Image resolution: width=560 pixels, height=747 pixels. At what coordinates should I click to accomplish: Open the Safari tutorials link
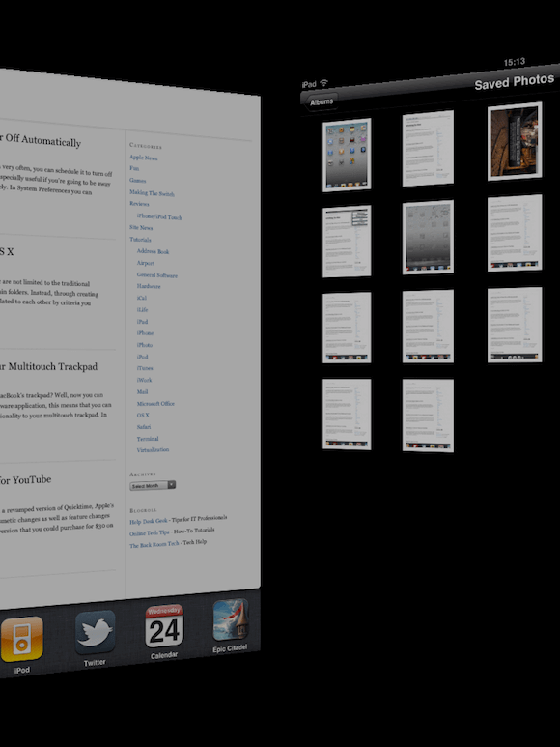point(144,427)
